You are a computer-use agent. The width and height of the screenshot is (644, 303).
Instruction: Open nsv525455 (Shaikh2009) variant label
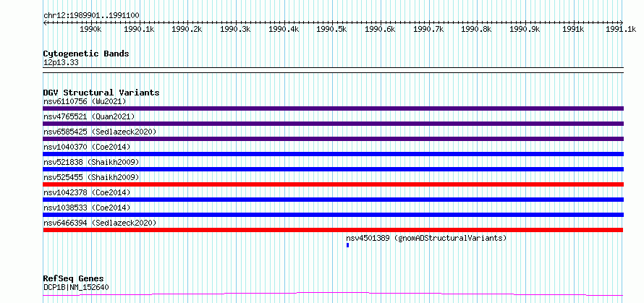91,177
